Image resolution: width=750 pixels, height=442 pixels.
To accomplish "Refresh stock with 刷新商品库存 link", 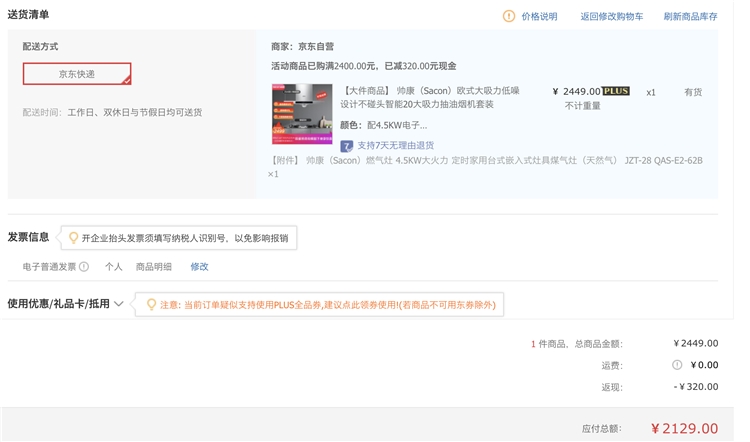I will tap(690, 17).
